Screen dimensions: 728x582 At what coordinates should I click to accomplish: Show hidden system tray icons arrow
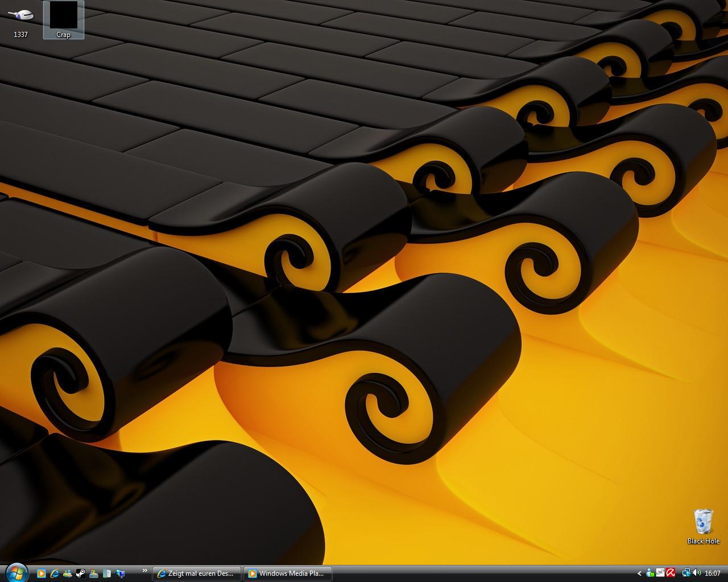[x=639, y=573]
